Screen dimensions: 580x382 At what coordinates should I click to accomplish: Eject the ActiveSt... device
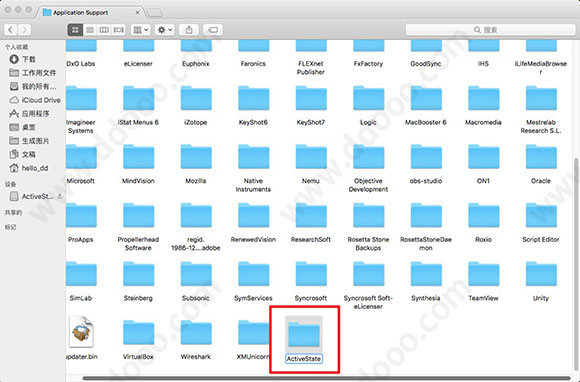point(60,196)
